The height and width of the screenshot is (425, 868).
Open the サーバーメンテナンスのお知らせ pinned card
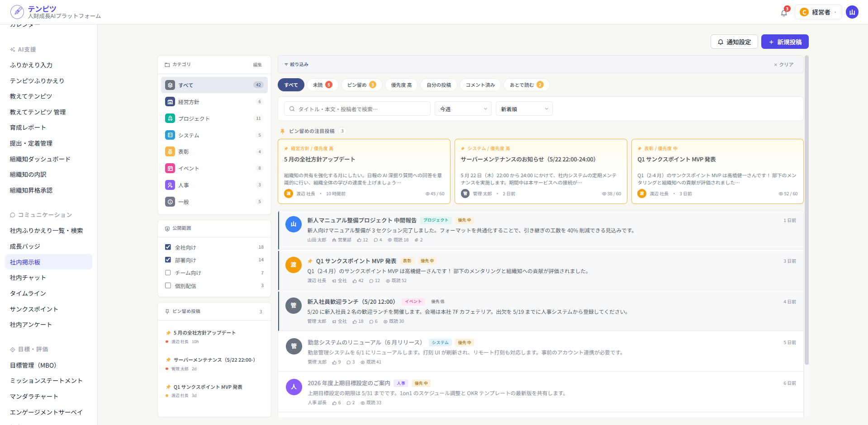coord(541,171)
